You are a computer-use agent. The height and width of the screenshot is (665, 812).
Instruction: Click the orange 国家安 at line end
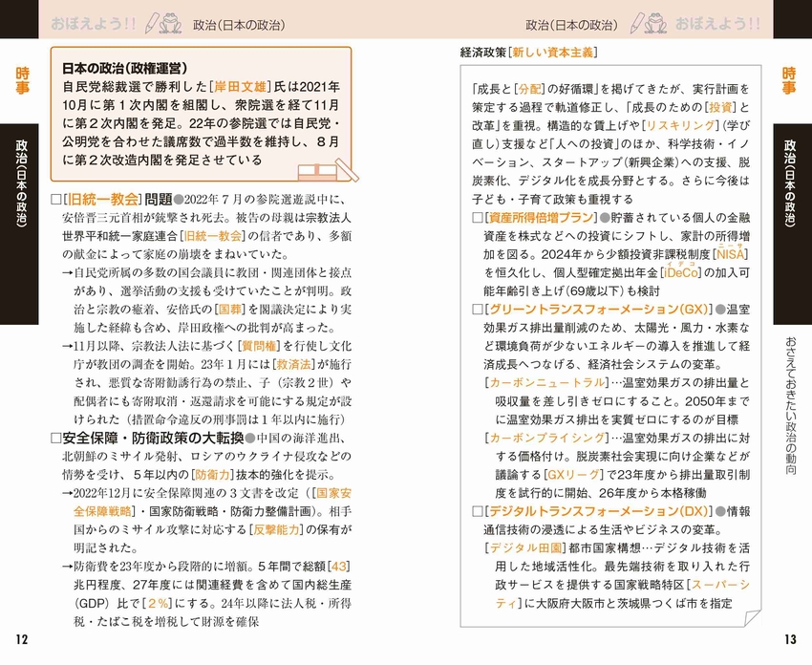(334, 493)
